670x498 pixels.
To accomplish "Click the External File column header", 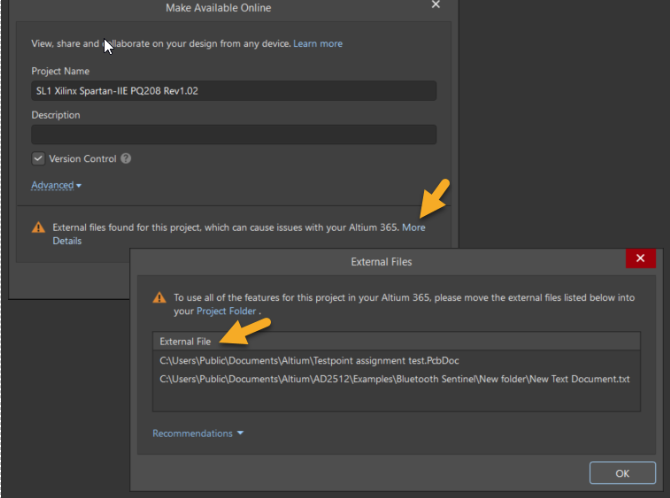I will [x=396, y=341].
